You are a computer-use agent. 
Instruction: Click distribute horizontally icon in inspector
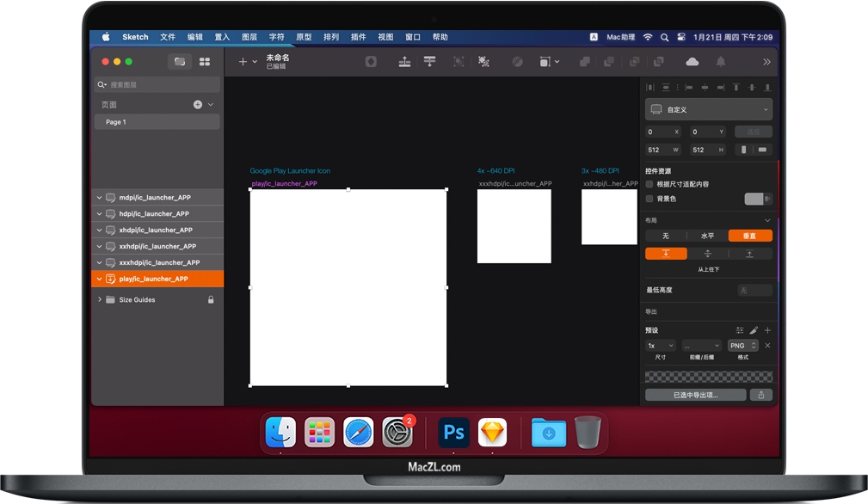tap(650, 88)
